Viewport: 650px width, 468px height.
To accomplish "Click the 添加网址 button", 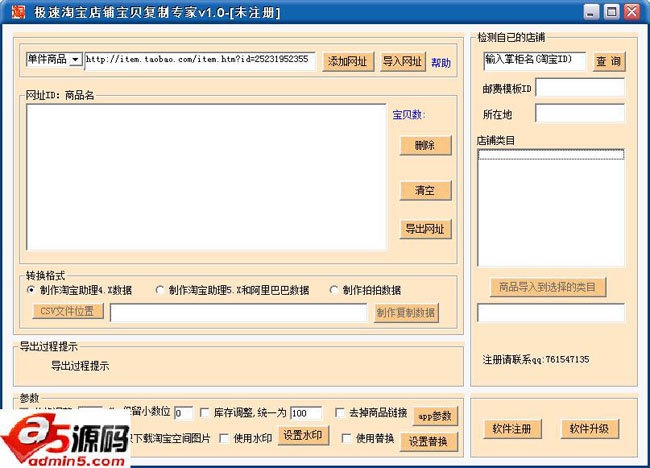I will pyautogui.click(x=348, y=62).
